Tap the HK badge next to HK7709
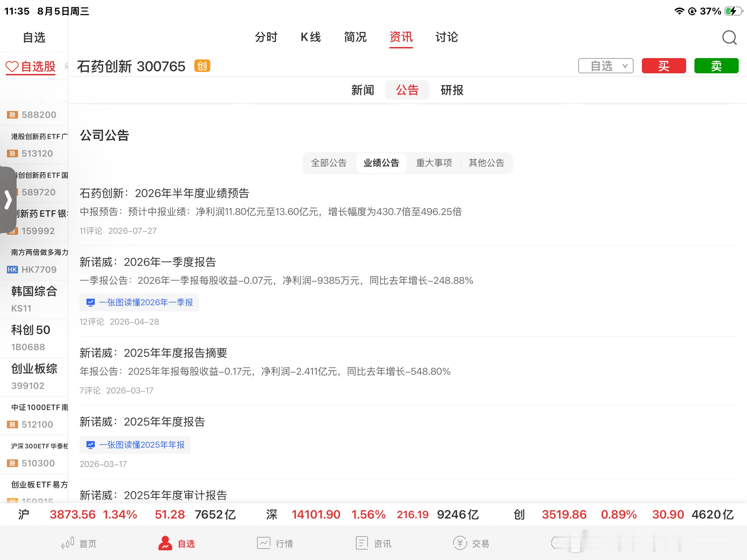The image size is (747, 560). 12,270
